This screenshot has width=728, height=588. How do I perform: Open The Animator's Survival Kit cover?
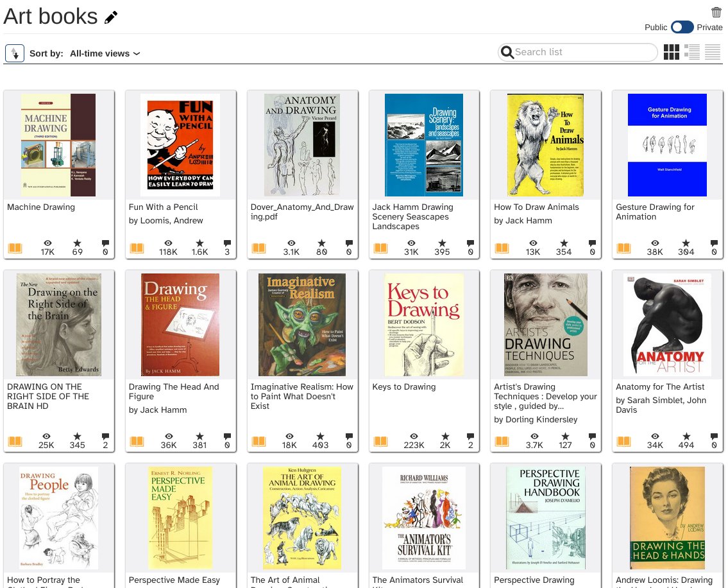tap(424, 518)
